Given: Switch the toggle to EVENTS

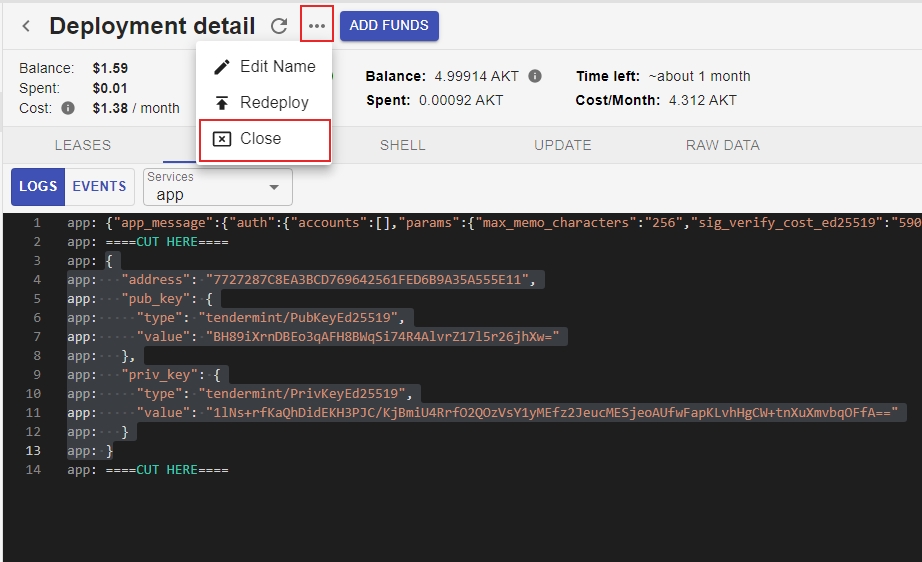Looking at the screenshot, I should tap(99, 186).
